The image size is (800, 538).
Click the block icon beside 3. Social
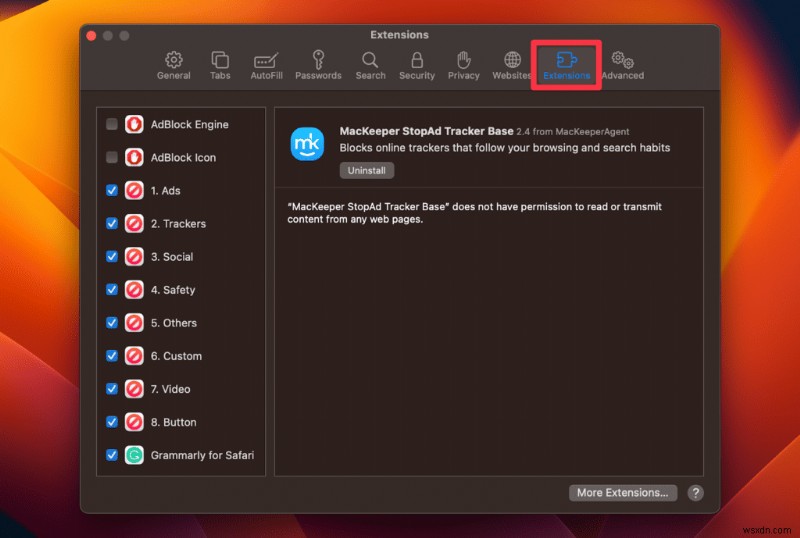coord(134,256)
